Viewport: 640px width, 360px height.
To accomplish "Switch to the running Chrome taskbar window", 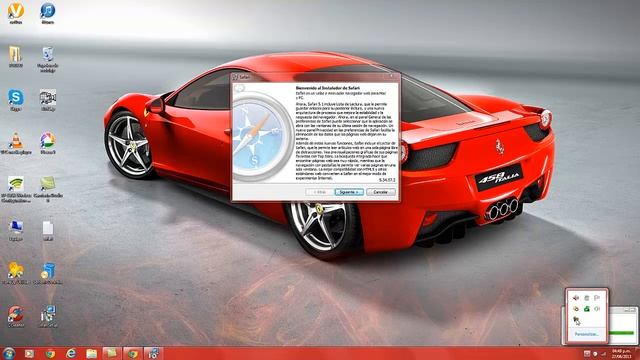I will pos(133,353).
